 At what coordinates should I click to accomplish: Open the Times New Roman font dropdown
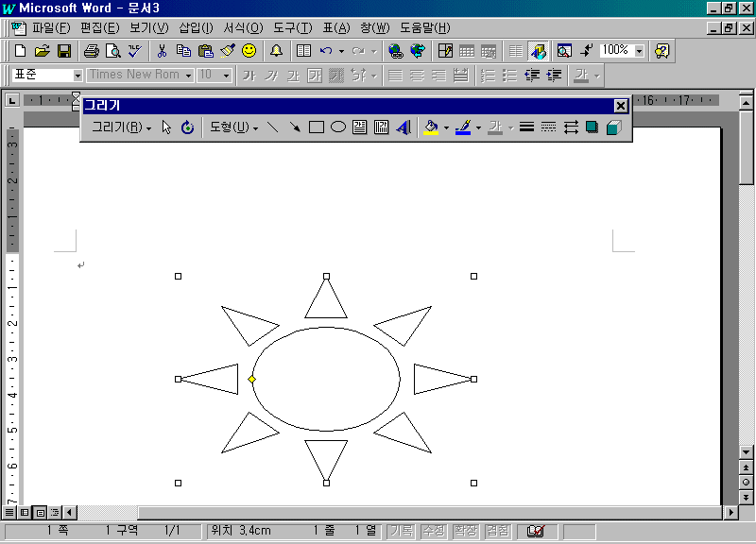click(x=188, y=76)
